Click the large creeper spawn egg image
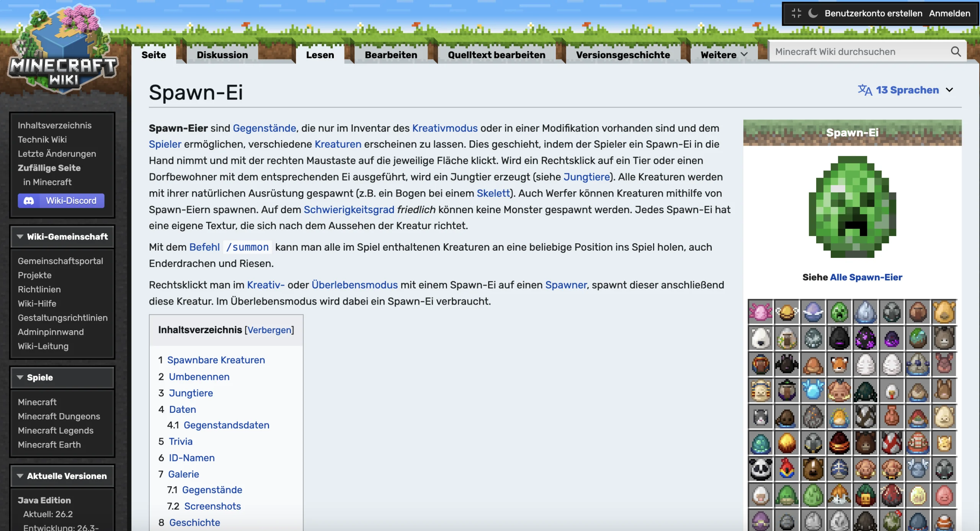 coord(852,207)
